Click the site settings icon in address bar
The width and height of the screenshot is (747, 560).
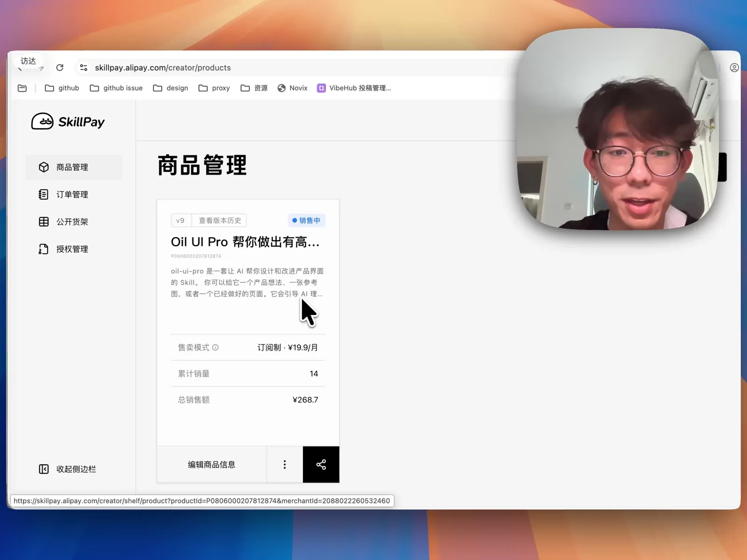[x=84, y=68]
